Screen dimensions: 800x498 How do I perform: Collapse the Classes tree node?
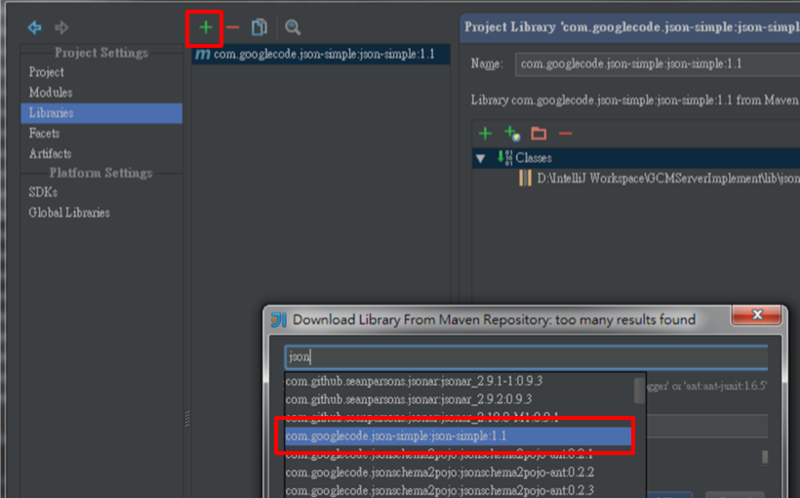481,158
